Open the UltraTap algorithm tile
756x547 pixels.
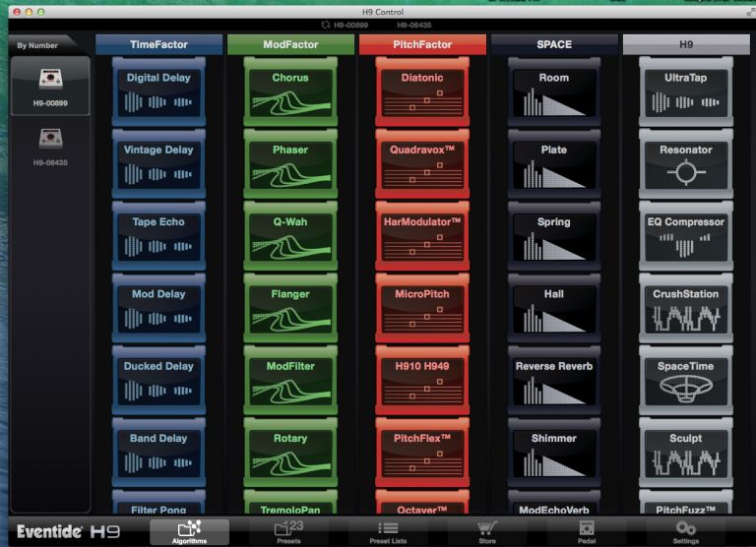coord(685,91)
